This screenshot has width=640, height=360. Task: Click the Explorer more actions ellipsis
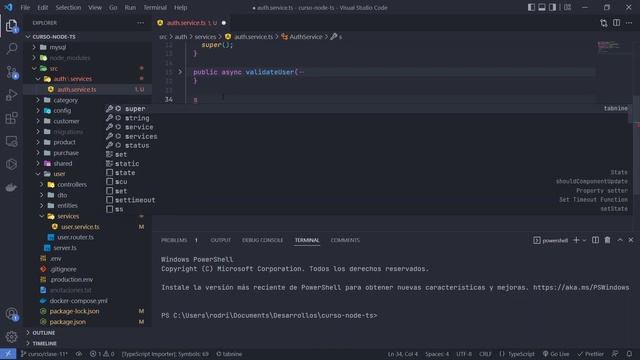click(x=140, y=23)
